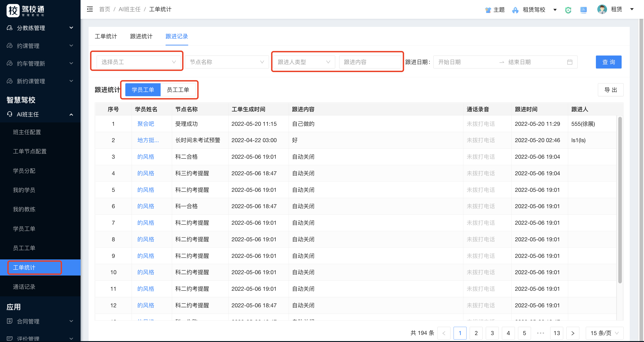Select the 员工工单 toggle option
This screenshot has width=644, height=342.
178,90
